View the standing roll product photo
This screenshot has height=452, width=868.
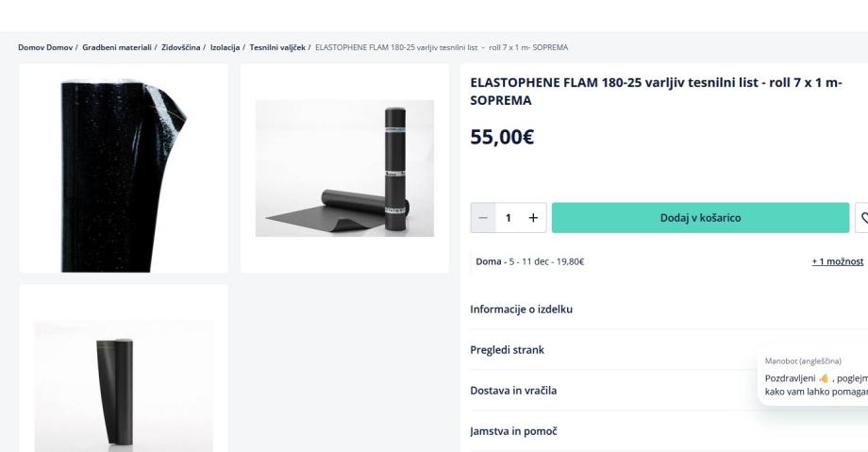pos(124,368)
